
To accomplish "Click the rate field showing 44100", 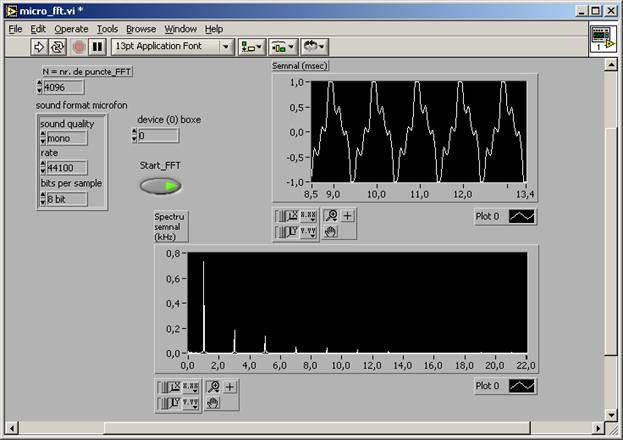I will 66,168.
